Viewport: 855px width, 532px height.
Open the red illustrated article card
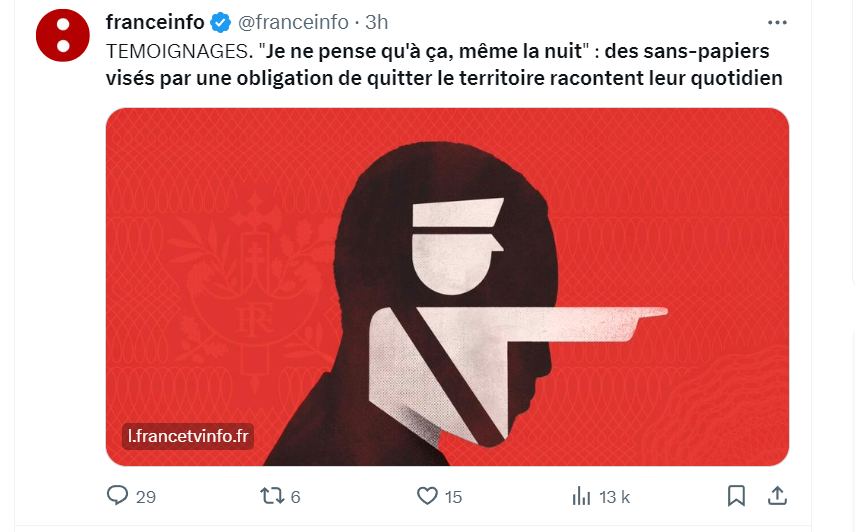(447, 287)
